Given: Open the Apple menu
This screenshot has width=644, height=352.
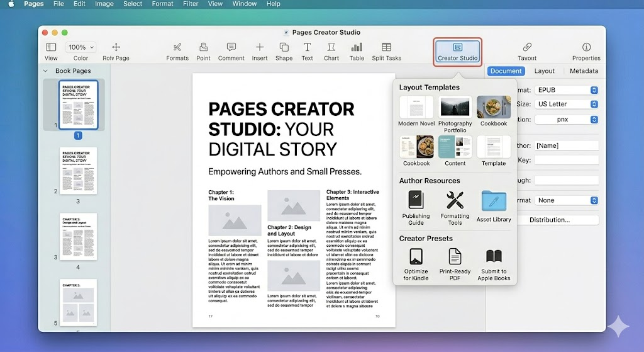Looking at the screenshot, I should pyautogui.click(x=11, y=4).
